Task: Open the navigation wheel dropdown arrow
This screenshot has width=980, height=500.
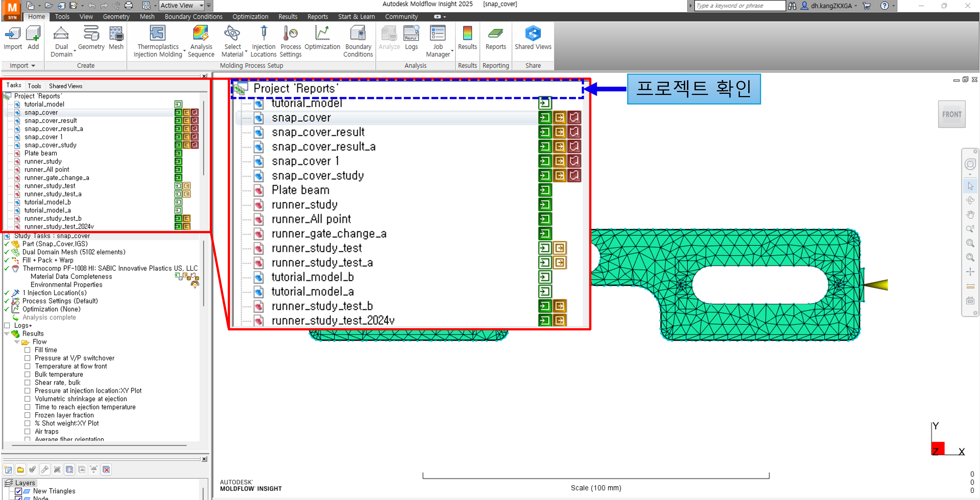Action: coord(970,175)
